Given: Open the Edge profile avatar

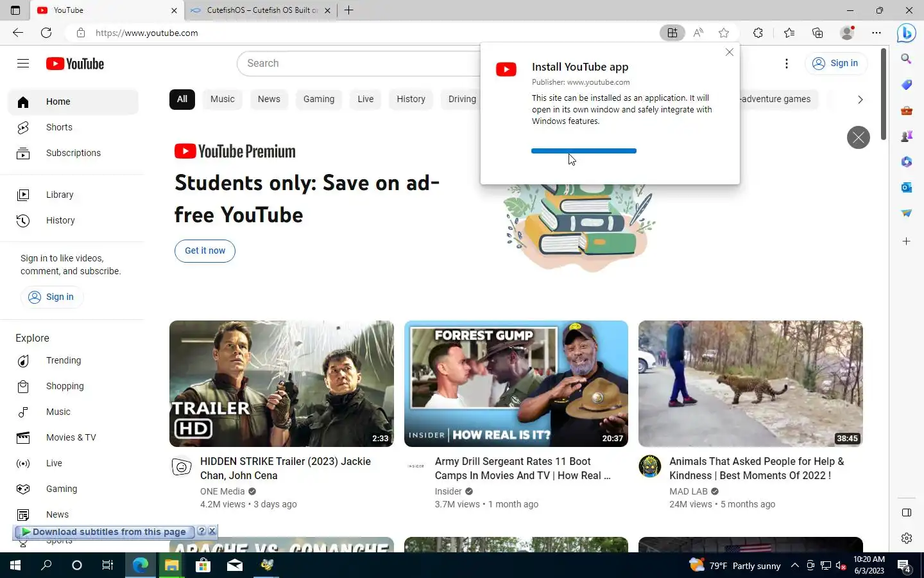Looking at the screenshot, I should pyautogui.click(x=847, y=33).
